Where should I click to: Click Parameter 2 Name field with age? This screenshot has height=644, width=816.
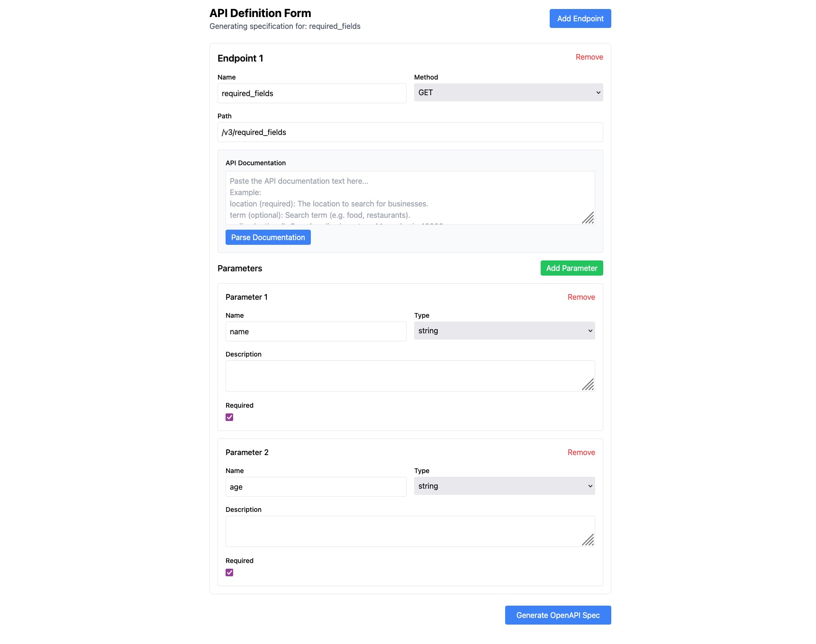tap(316, 487)
